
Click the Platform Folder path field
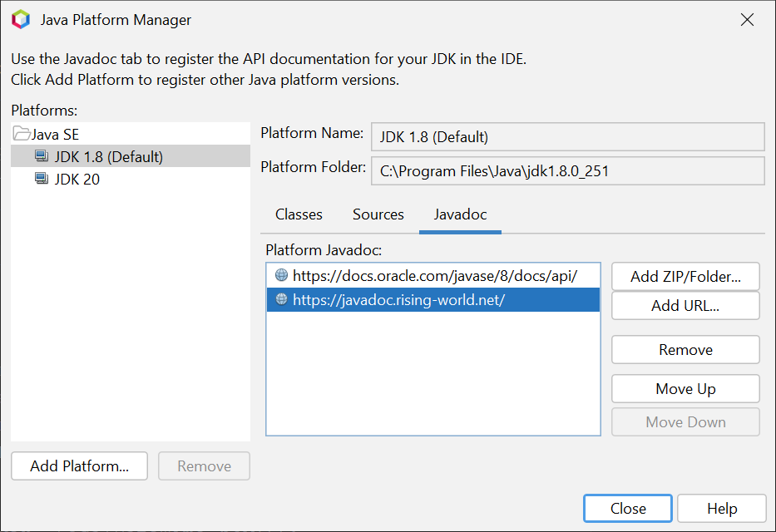(x=567, y=170)
